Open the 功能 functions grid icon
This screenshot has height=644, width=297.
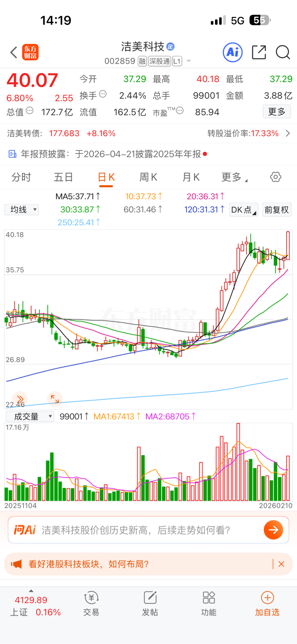click(x=209, y=604)
